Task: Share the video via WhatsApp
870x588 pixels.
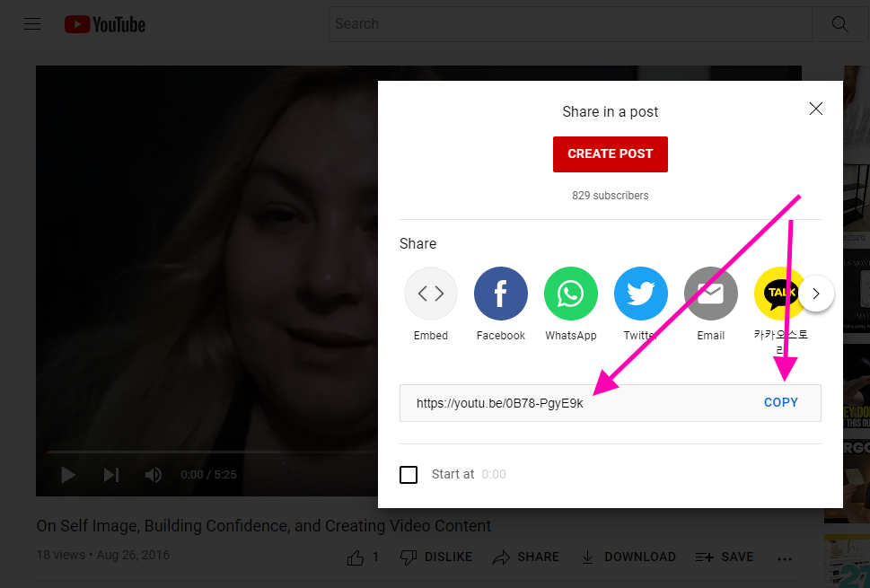Action: click(x=570, y=294)
